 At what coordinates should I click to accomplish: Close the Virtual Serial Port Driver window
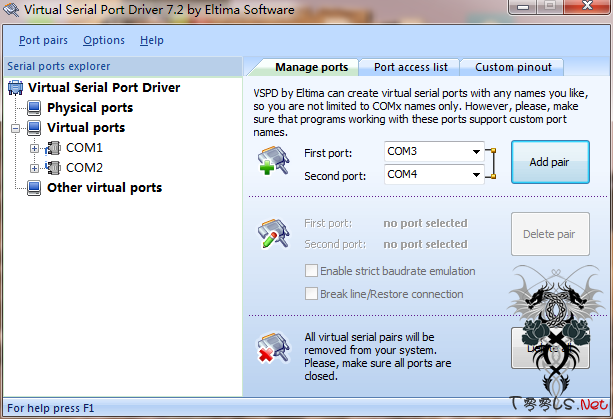[x=587, y=6]
